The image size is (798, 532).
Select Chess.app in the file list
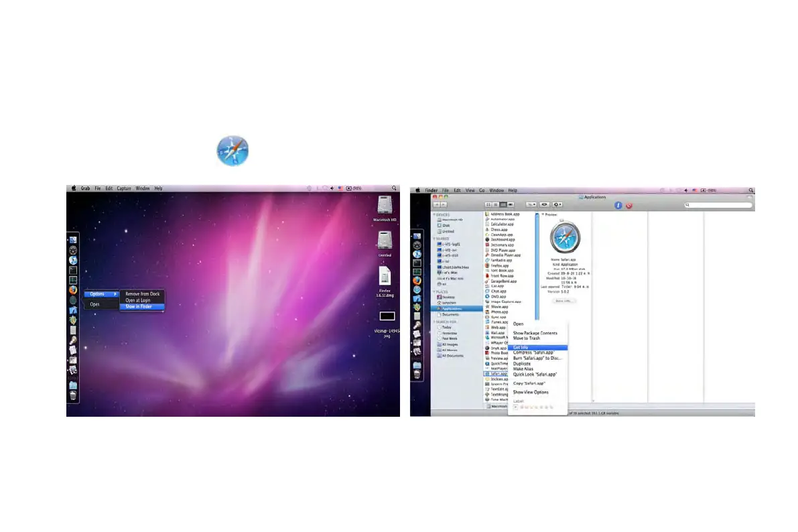tap(496, 230)
